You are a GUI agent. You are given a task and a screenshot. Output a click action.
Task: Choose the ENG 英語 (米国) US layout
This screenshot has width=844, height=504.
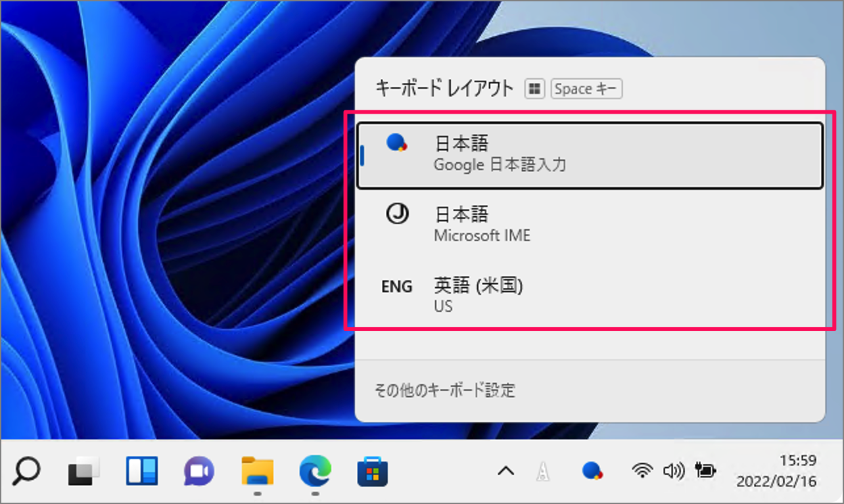[590, 295]
